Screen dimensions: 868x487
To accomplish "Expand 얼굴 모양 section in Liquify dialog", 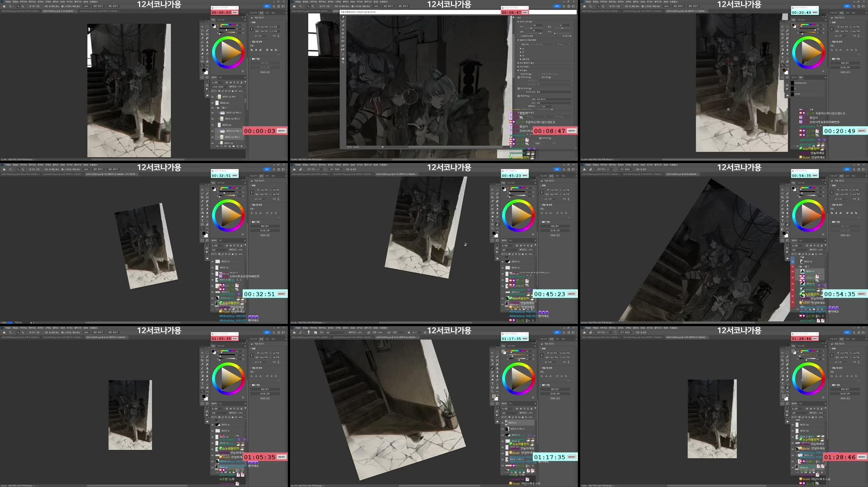I will (521, 59).
